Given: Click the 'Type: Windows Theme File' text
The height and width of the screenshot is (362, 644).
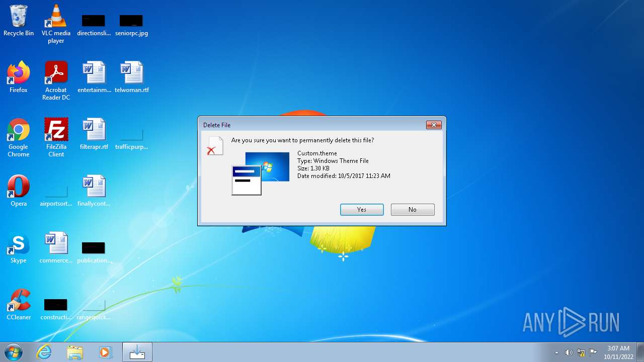Looking at the screenshot, I should (x=333, y=161).
